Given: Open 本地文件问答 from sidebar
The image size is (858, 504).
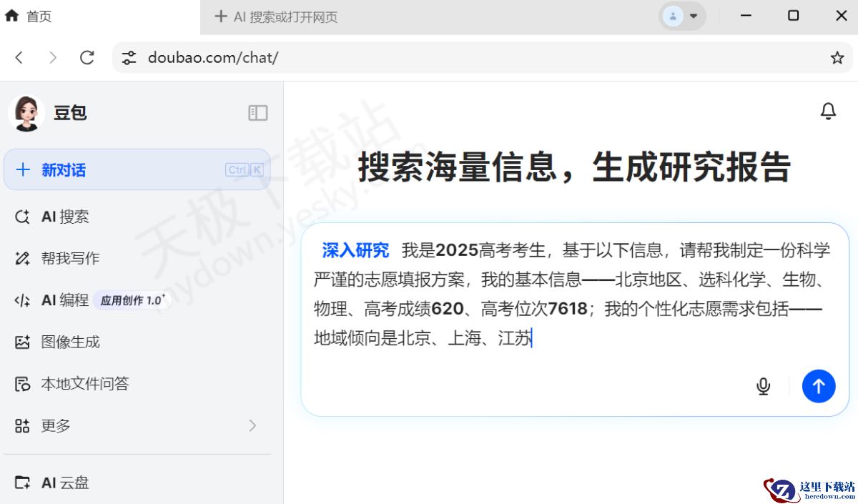Looking at the screenshot, I should (137, 384).
